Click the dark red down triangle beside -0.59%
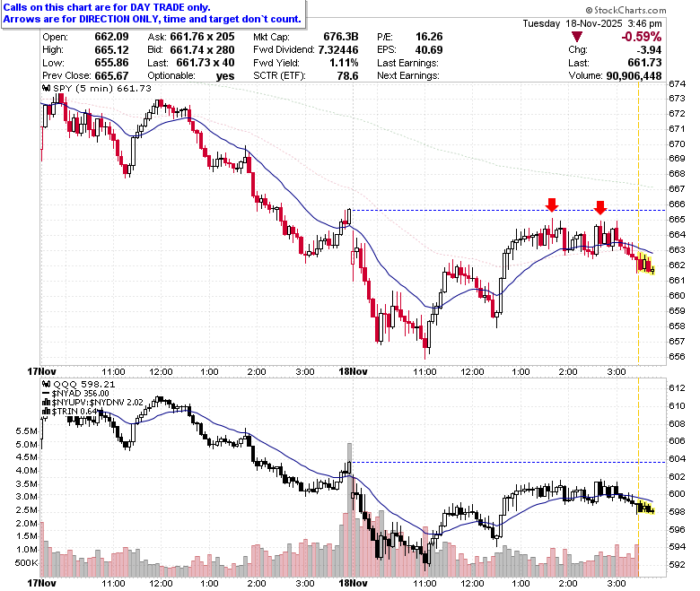Image resolution: width=700 pixels, height=591 pixels. pos(577,37)
